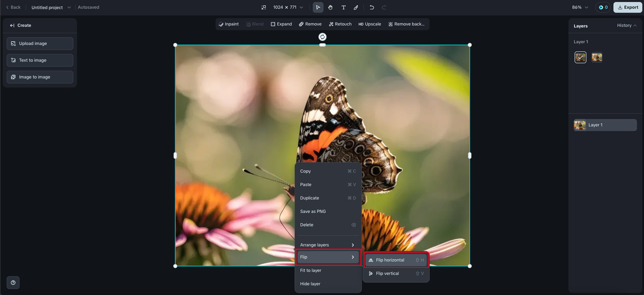Click Hide layer in context menu
644x295 pixels.
pos(328,284)
